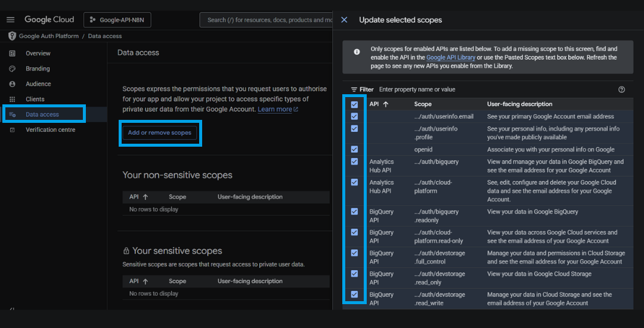Viewport: 644px width, 328px height.
Task: Uncheck the Analytics Hub cloud-platform scope checkbox
Action: click(x=354, y=182)
